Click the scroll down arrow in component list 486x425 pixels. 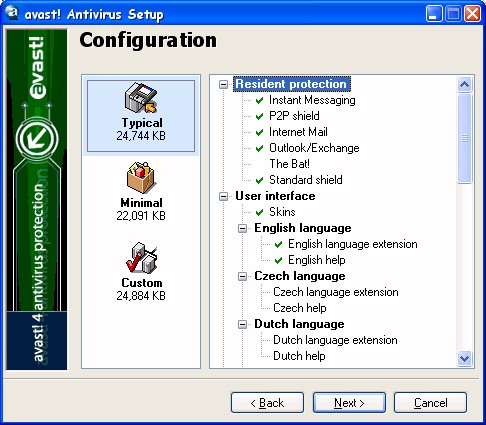pyautogui.click(x=464, y=358)
